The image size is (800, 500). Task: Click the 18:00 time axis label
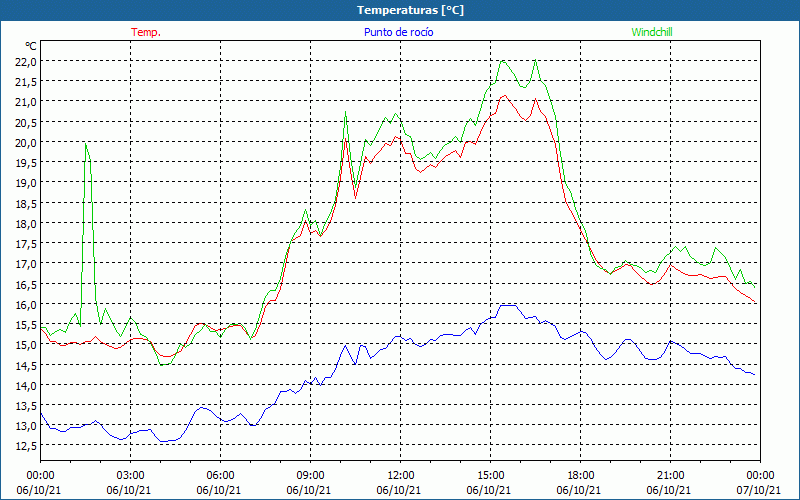point(581,476)
